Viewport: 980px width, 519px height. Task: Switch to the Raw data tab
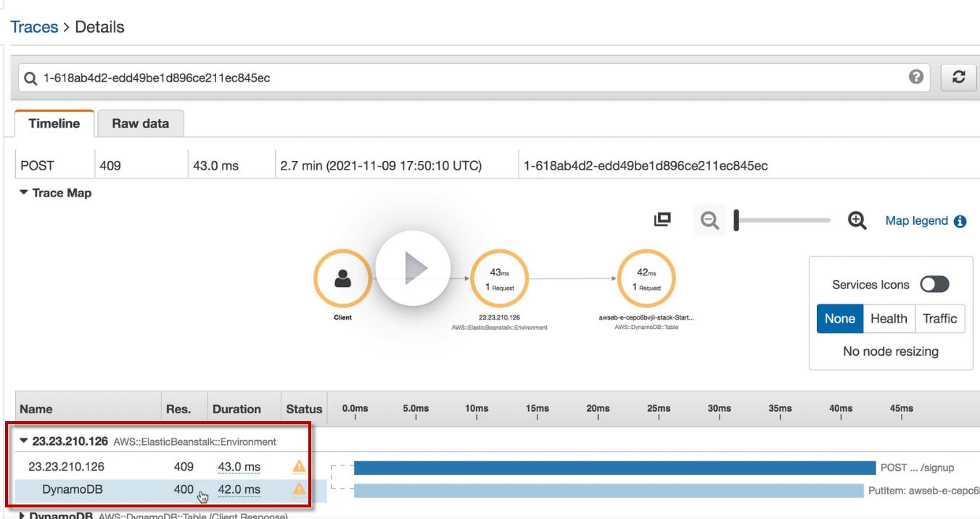[x=141, y=123]
